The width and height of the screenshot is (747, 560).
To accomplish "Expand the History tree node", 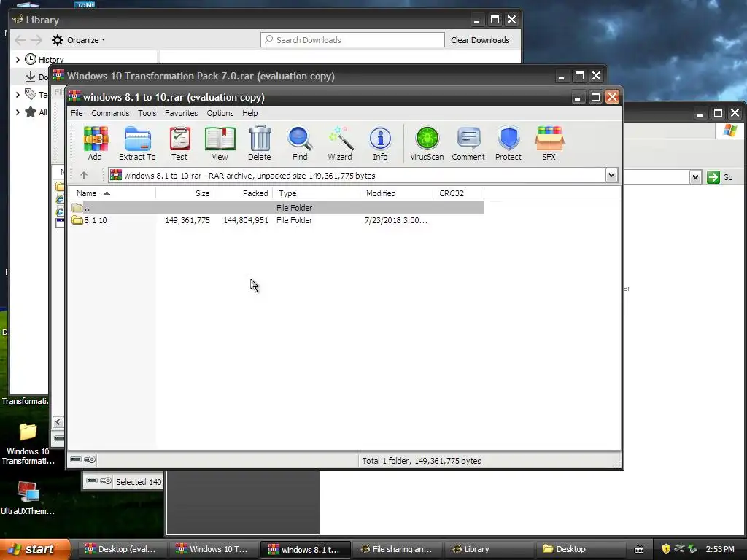I will (x=18, y=60).
